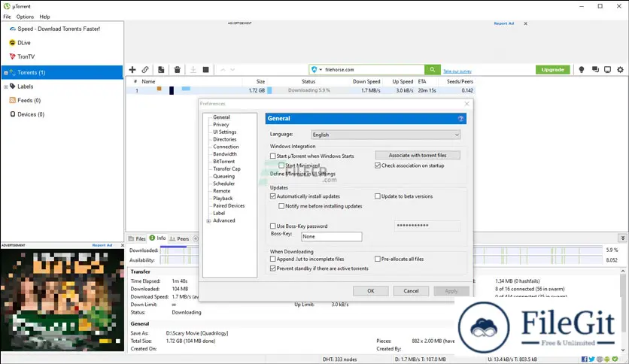Screen dimensions: 629x364
Task: Open the Help menu
Action: pyautogui.click(x=44, y=17)
